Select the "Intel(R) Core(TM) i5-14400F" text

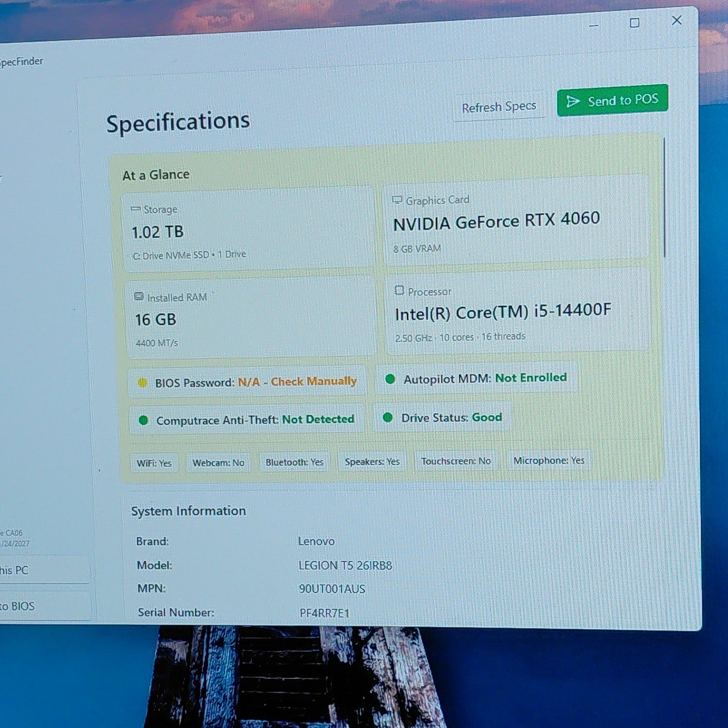[503, 312]
